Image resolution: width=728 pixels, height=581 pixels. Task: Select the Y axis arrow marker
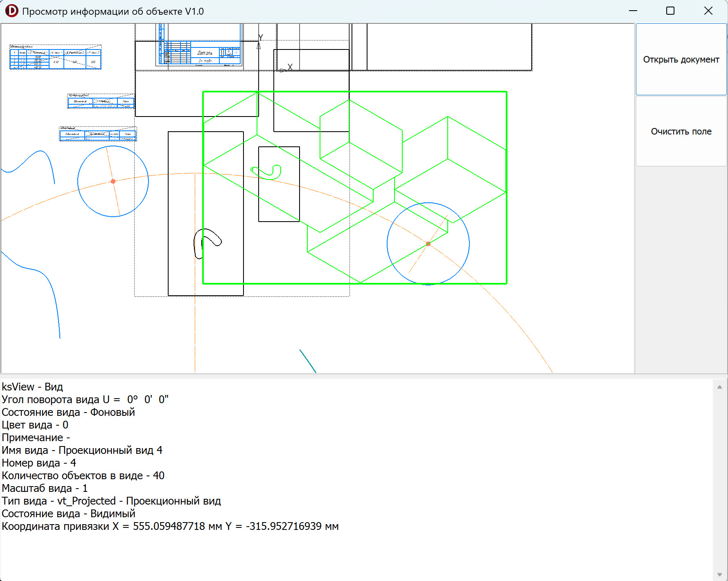tap(259, 45)
